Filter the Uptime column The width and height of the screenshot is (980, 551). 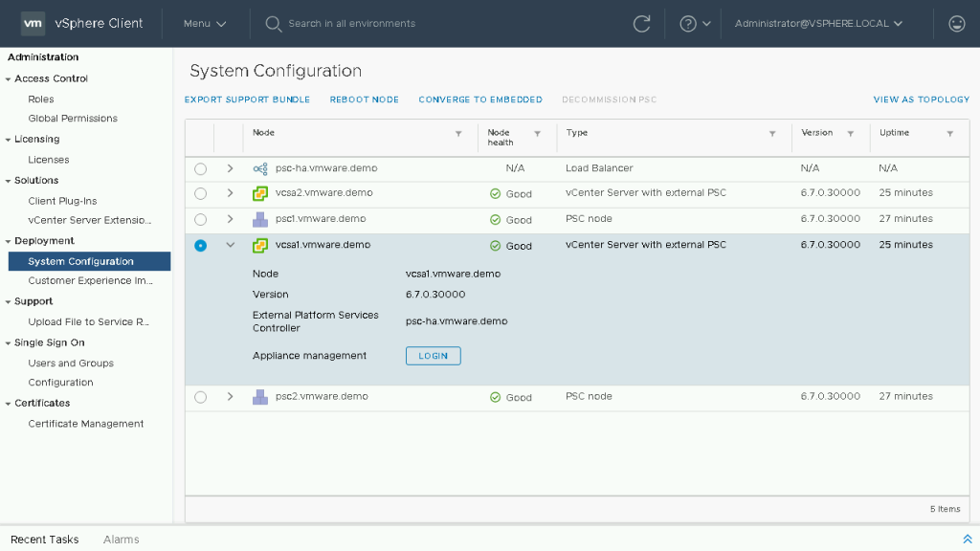(950, 134)
